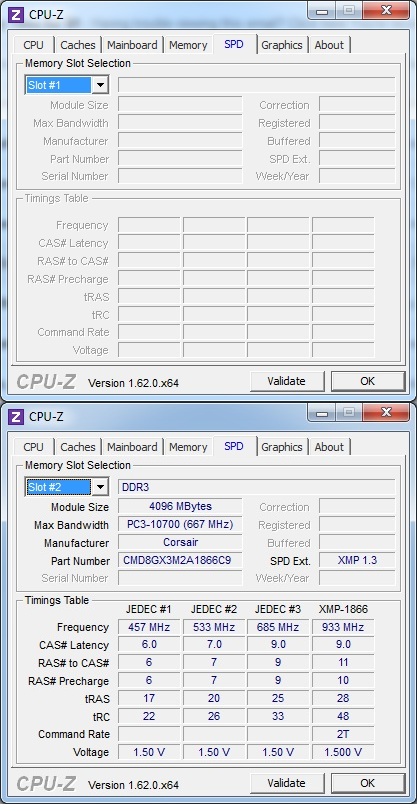
Task: Click the tRC value 48
Action: click(343, 716)
